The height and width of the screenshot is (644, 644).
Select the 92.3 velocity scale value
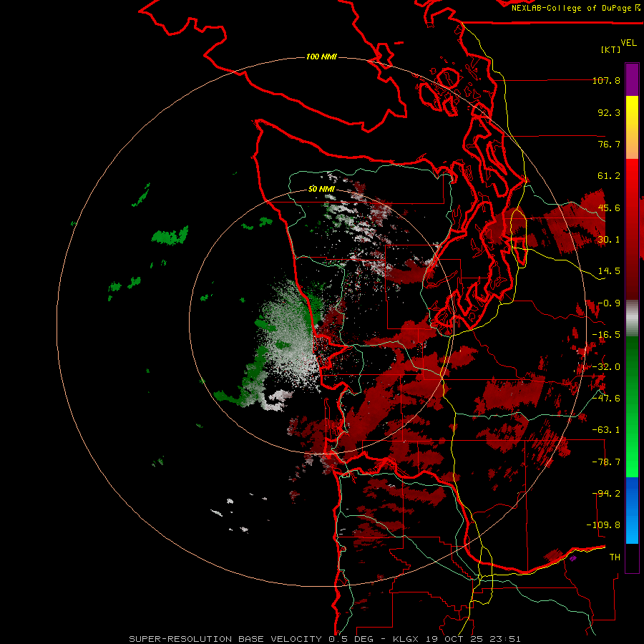tap(609, 112)
